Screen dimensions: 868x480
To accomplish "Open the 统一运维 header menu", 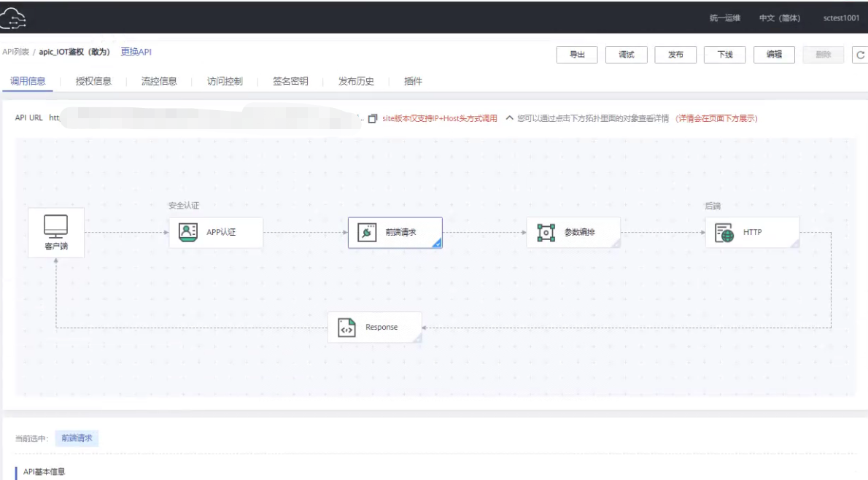I will click(724, 18).
